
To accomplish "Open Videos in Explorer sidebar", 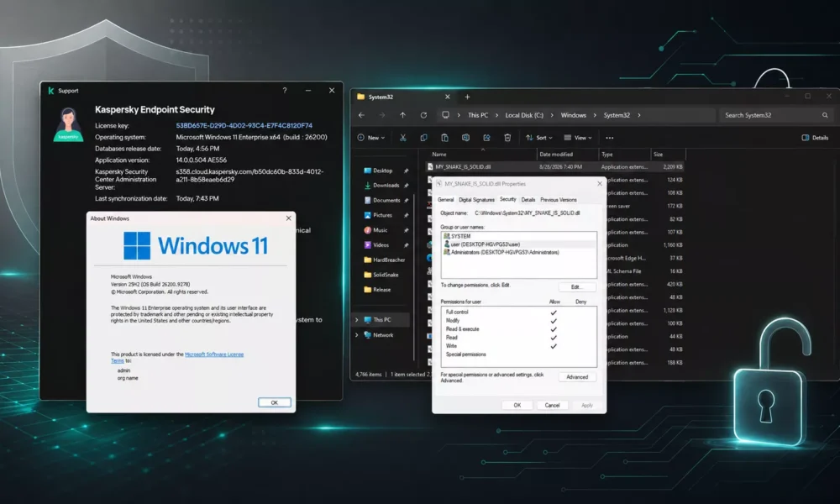I will (x=376, y=244).
